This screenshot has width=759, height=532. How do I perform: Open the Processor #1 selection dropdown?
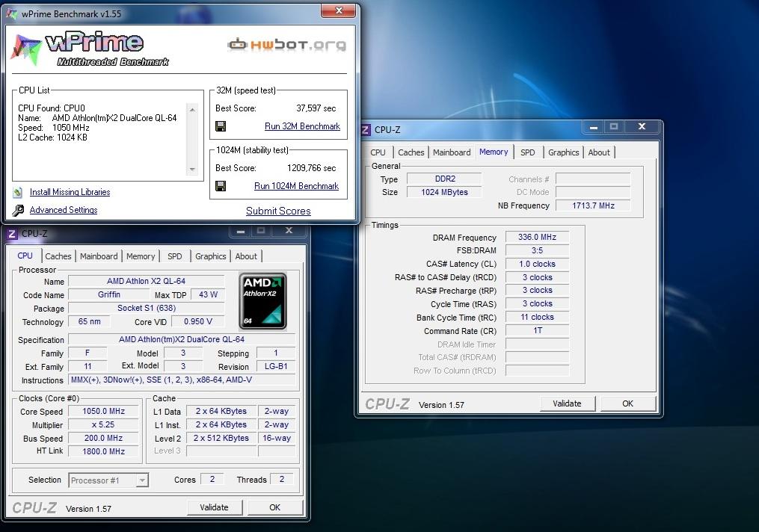(x=108, y=480)
